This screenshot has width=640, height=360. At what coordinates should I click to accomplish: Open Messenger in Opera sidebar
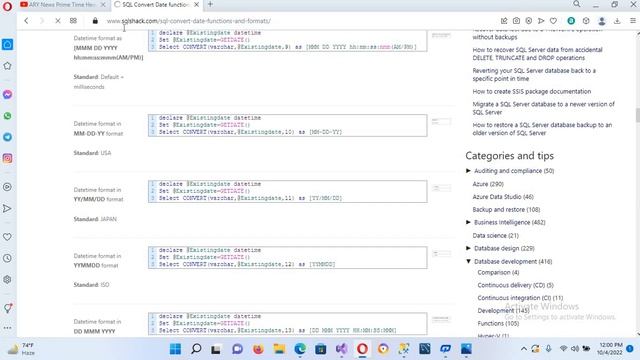[7, 94]
